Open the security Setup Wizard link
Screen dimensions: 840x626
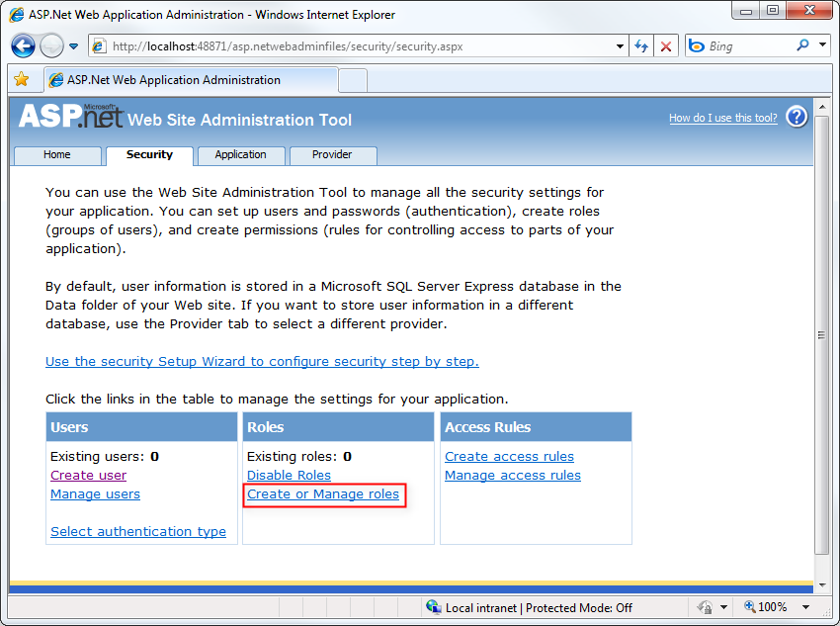pos(262,362)
